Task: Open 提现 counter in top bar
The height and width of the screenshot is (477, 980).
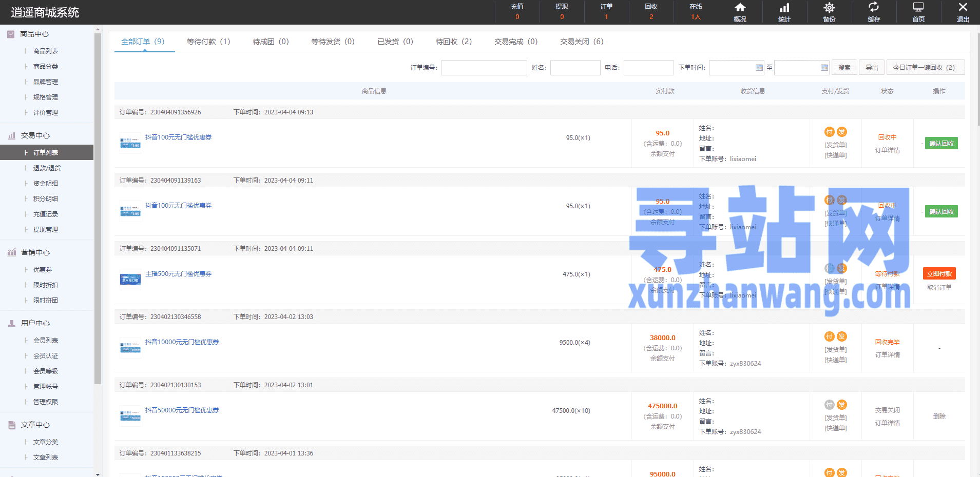Action: [562, 11]
